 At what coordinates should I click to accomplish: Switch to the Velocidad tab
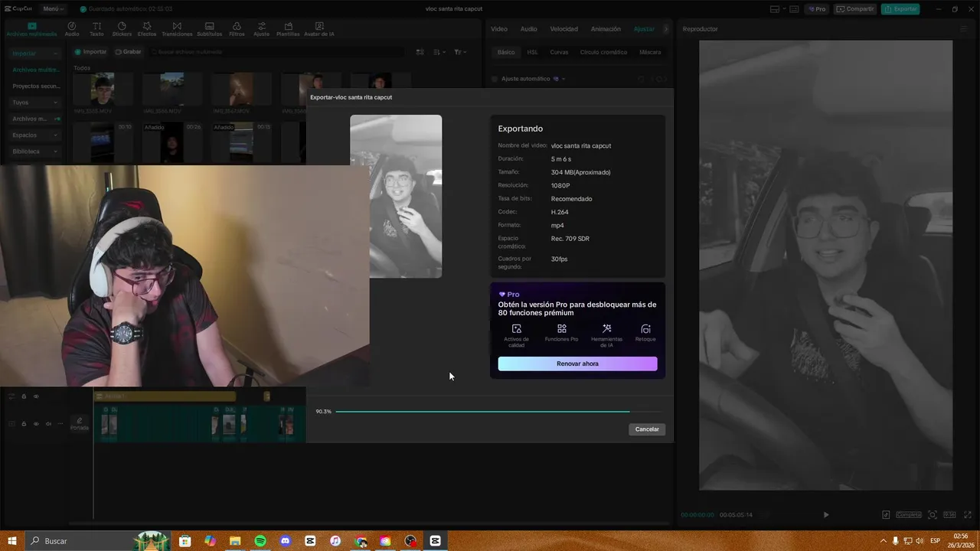tap(563, 29)
